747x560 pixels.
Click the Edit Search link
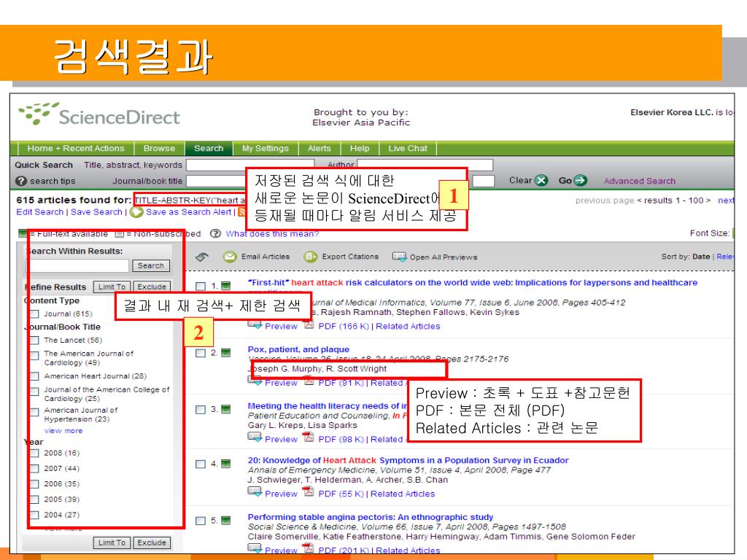point(39,212)
